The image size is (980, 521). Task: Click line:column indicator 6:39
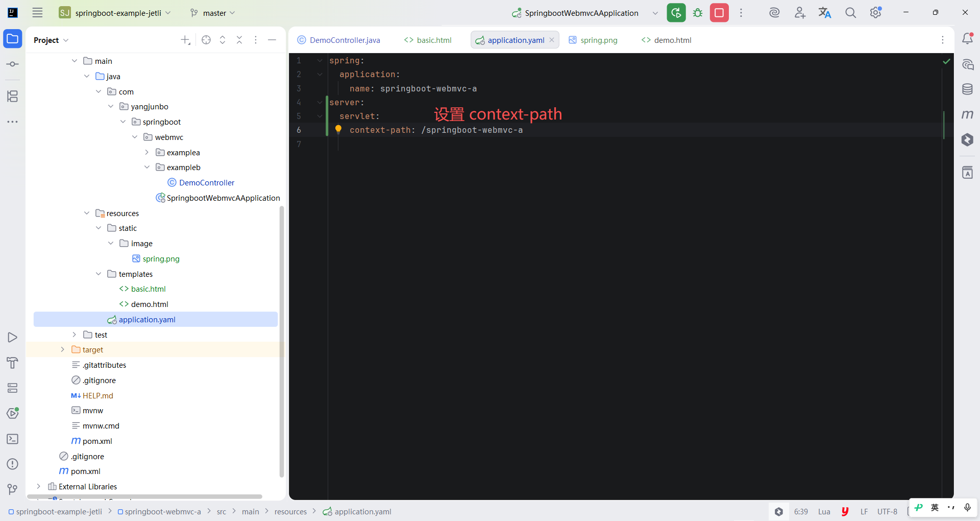point(801,511)
